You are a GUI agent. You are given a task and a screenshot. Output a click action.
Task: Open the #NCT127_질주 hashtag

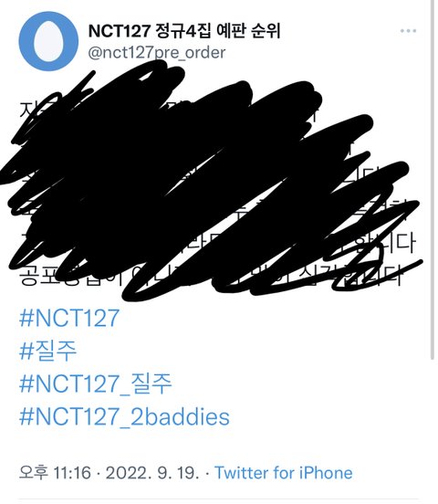click(96, 383)
